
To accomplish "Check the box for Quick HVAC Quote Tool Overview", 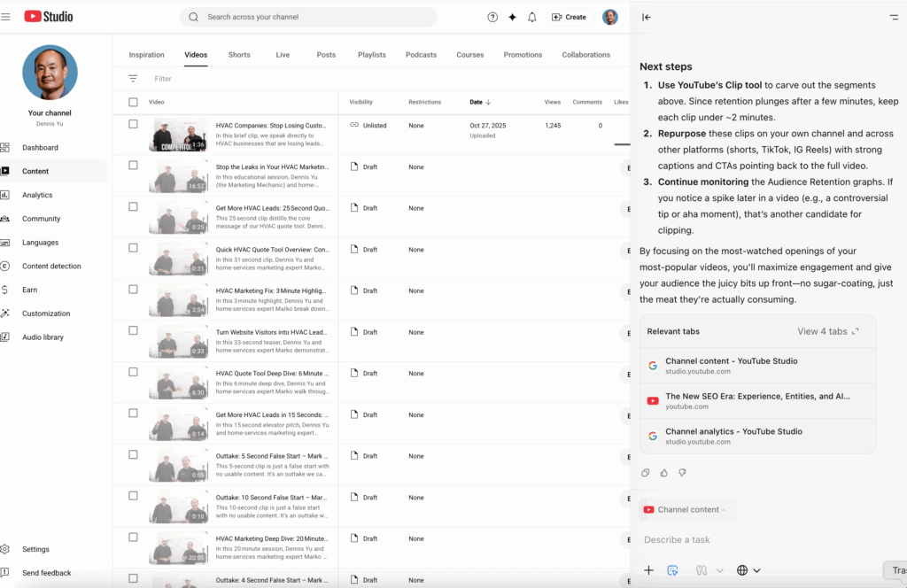I will pos(133,248).
